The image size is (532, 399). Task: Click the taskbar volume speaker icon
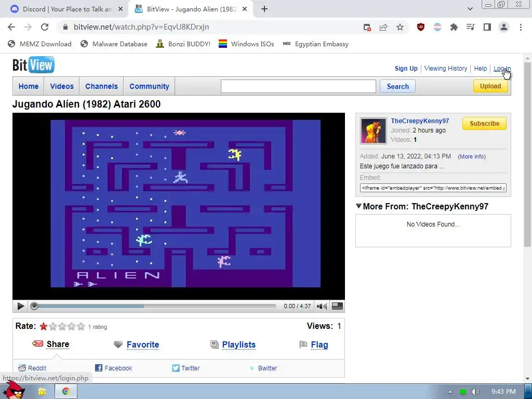[x=475, y=392]
